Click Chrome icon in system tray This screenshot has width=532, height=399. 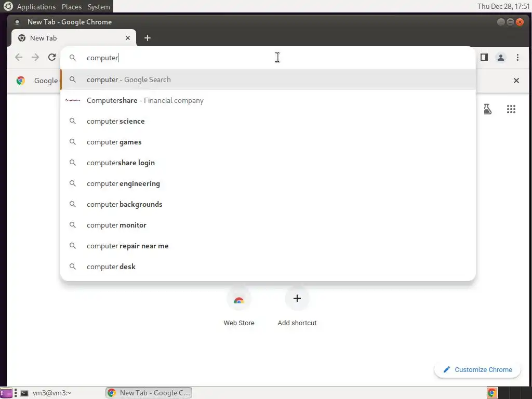492,393
